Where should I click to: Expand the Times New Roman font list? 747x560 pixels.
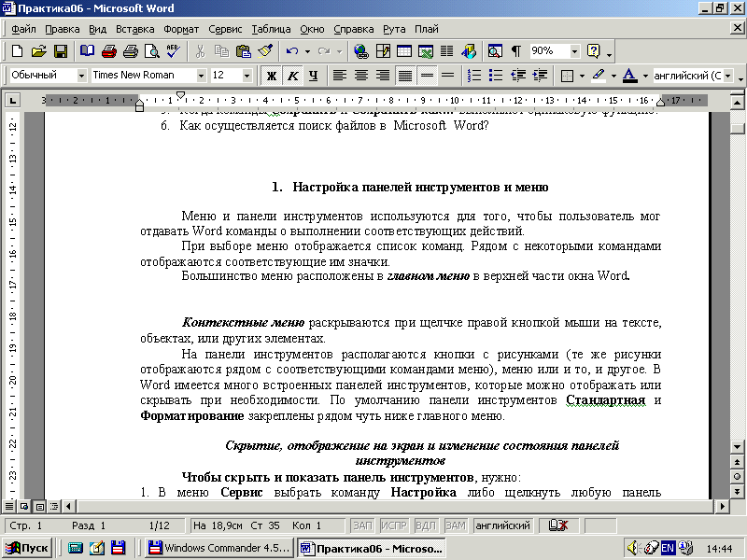(201, 76)
